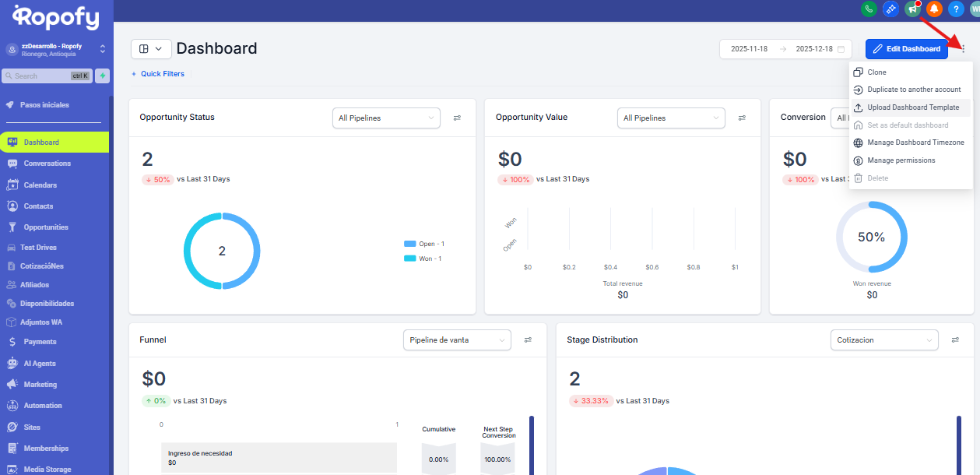Click the three-dot dashboard options icon
The width and height of the screenshot is (980, 475).
pos(963,49)
